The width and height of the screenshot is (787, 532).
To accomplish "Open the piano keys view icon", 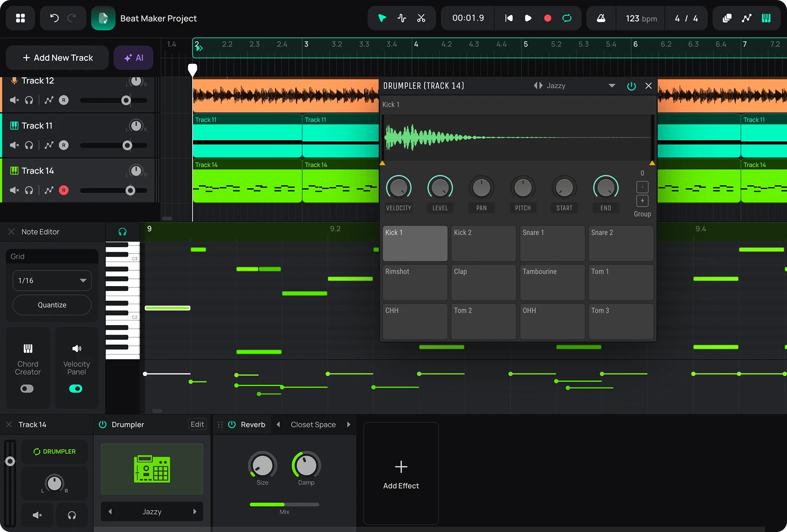I will click(766, 18).
